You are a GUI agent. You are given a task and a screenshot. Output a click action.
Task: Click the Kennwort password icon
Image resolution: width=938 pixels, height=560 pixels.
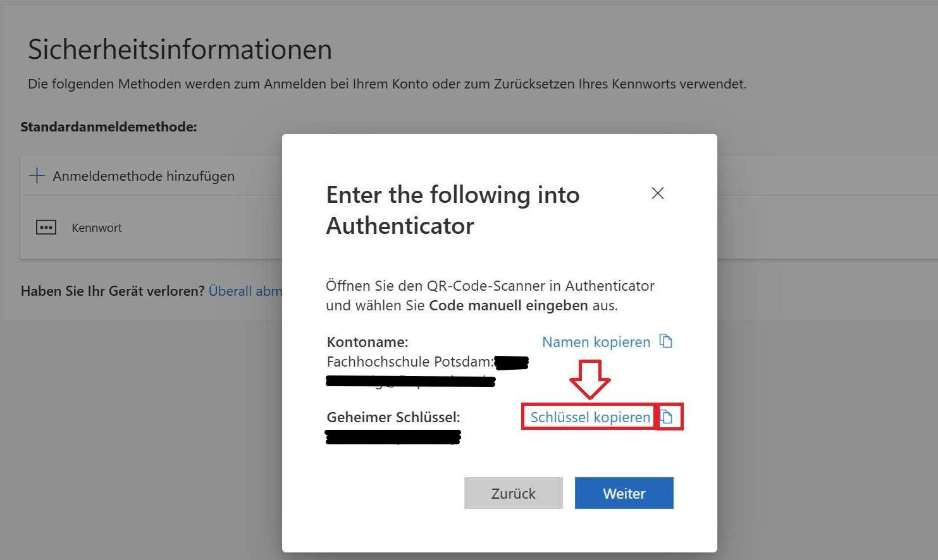tap(46, 228)
